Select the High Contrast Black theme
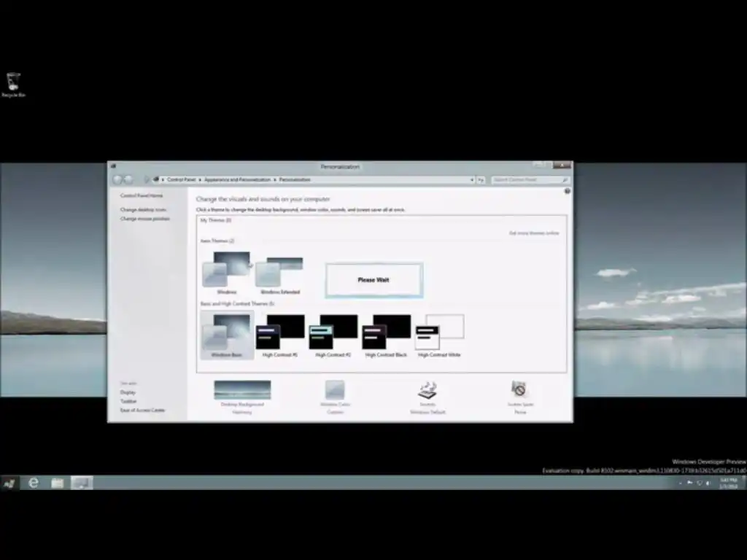 386,335
